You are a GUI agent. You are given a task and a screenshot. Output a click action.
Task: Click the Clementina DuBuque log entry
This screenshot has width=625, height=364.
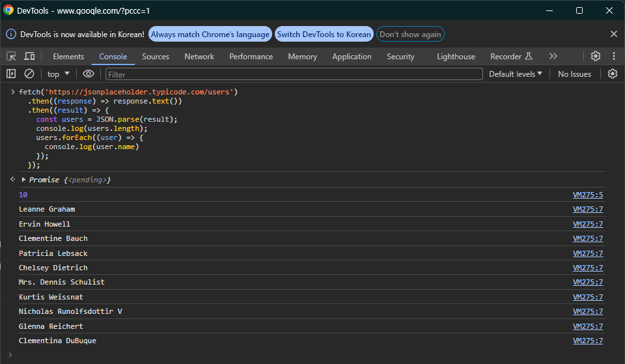(57, 341)
